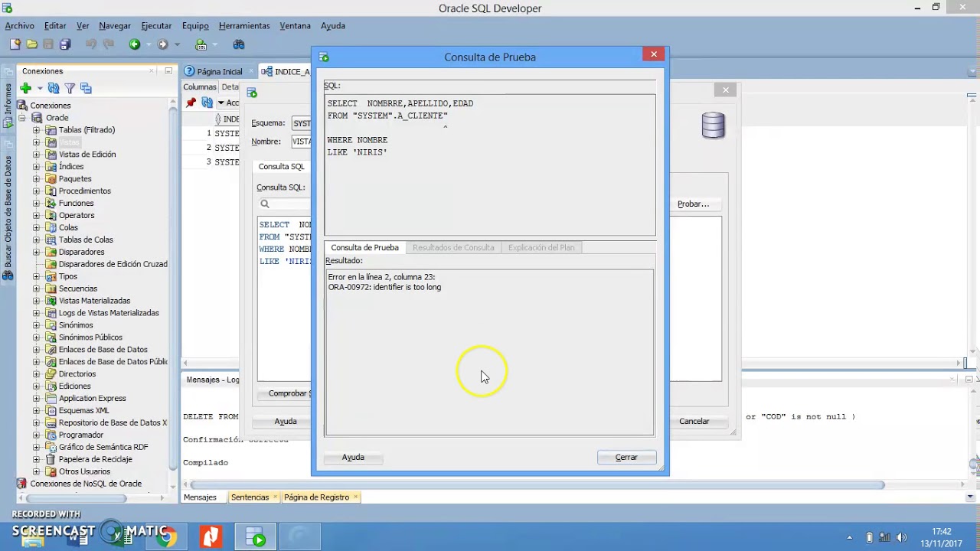This screenshot has height=551, width=980.
Task: Click the green Back navigation arrow
Action: point(135,44)
